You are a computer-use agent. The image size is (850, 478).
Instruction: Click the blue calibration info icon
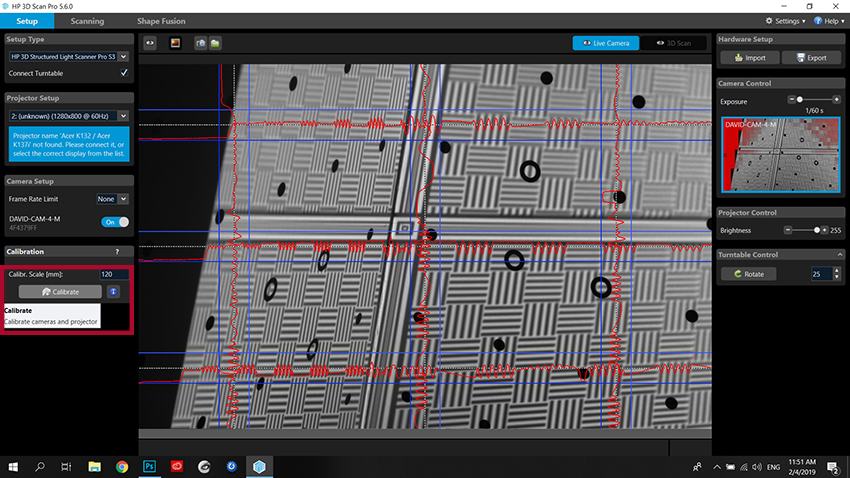pyautogui.click(x=113, y=292)
